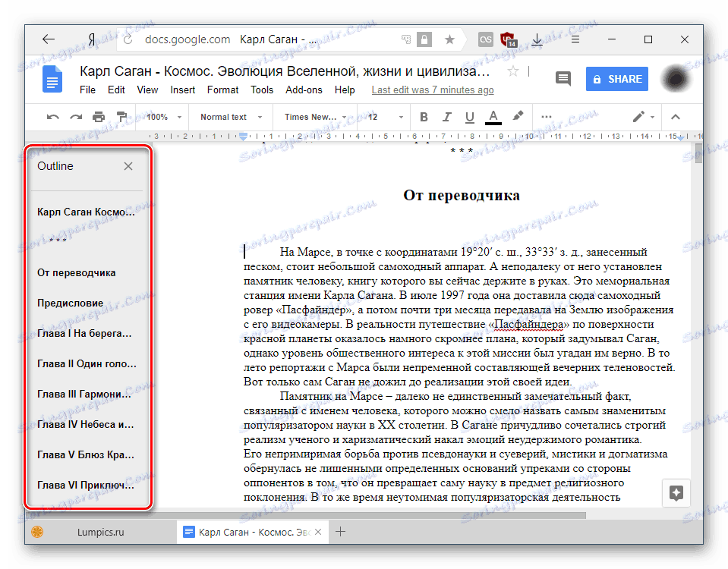Click the left indent marker on the ruler
Viewport: 728px width, 569px height.
coord(243,137)
